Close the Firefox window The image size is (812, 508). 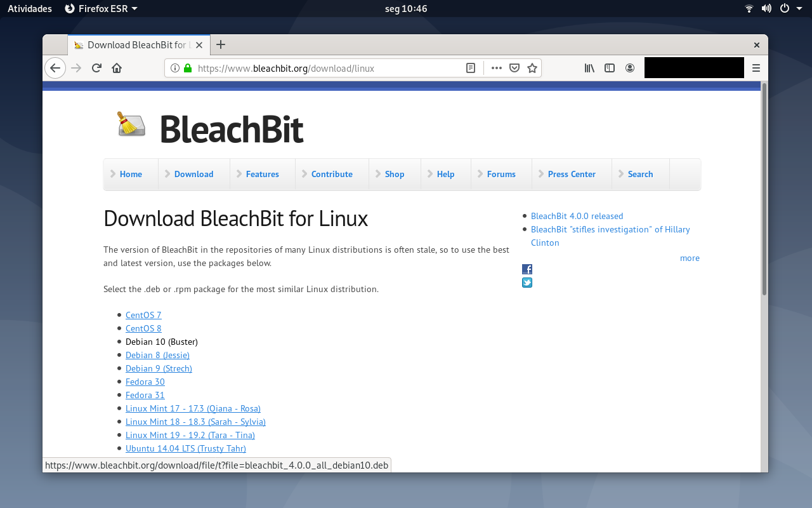click(x=756, y=45)
